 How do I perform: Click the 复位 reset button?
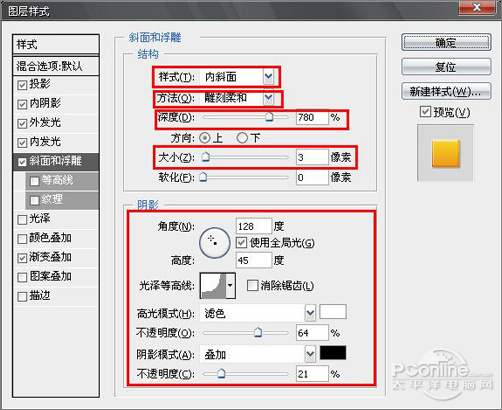(446, 67)
